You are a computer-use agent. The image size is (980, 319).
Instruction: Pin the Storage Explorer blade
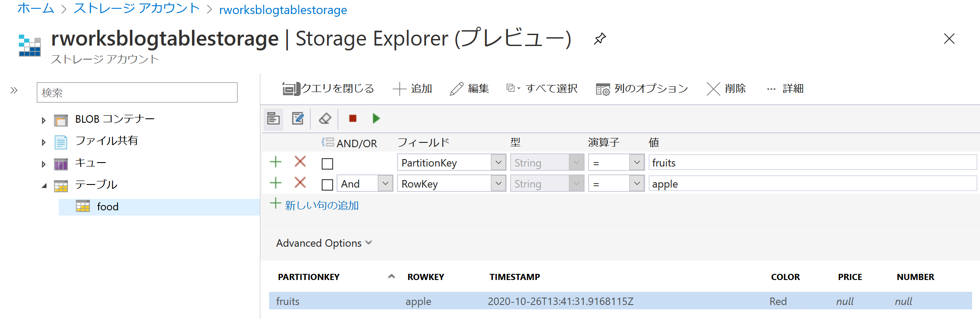[600, 39]
